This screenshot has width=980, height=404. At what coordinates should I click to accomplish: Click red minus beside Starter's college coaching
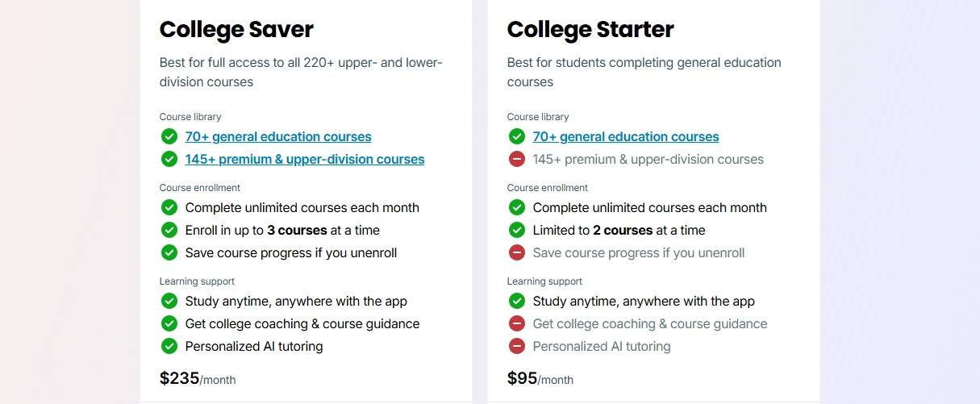click(517, 323)
